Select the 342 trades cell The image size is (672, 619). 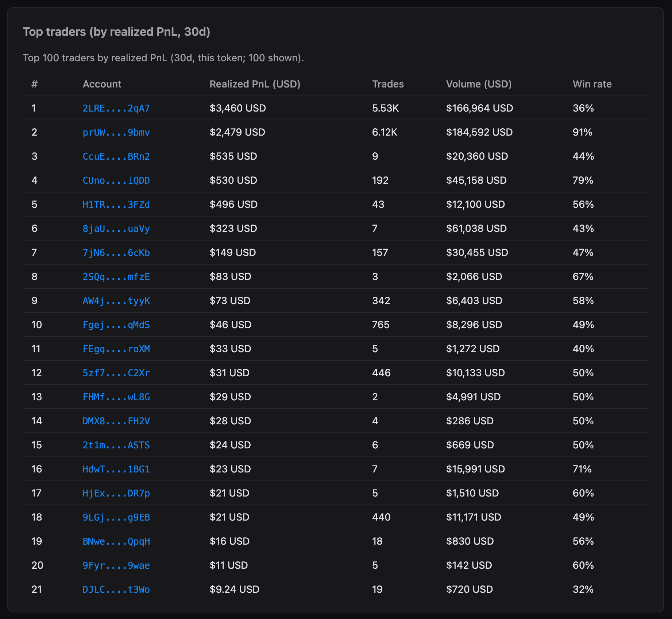point(381,301)
